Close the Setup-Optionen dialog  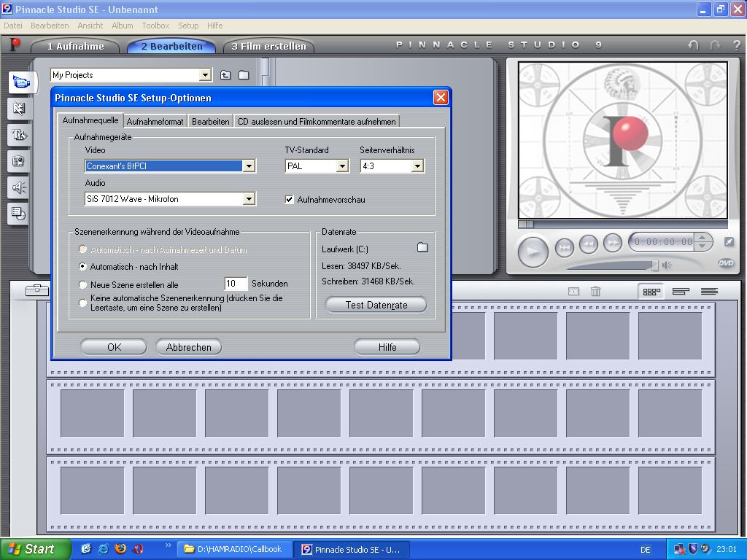pyautogui.click(x=441, y=98)
